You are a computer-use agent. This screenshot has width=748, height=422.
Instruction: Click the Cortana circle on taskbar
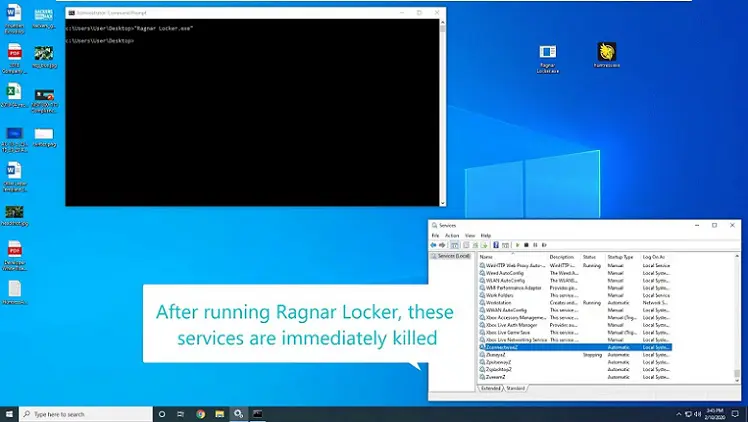coord(162,414)
